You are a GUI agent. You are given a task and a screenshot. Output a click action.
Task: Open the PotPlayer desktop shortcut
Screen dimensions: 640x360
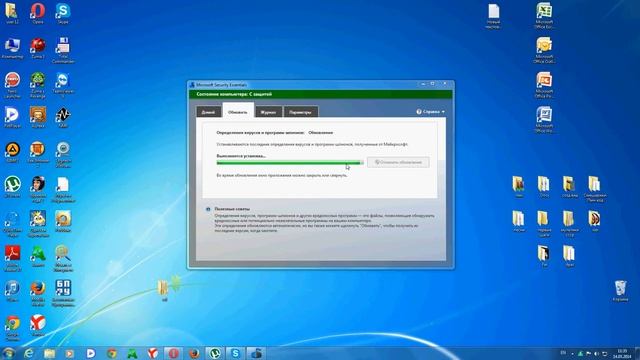(12, 117)
